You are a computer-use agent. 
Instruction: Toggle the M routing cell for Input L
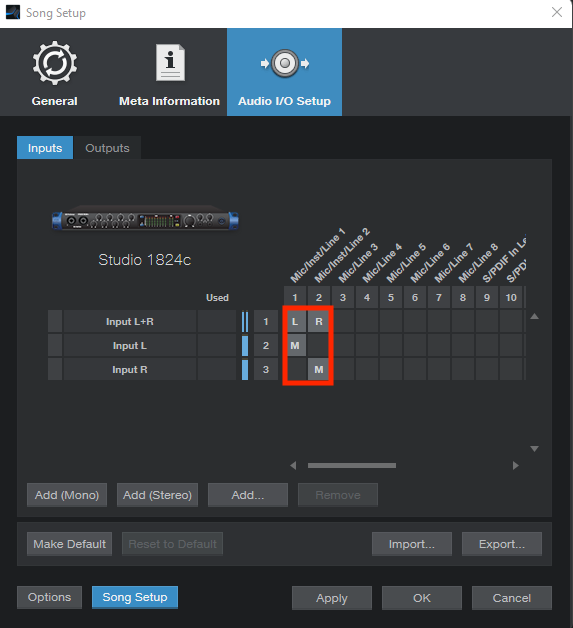tap(295, 345)
